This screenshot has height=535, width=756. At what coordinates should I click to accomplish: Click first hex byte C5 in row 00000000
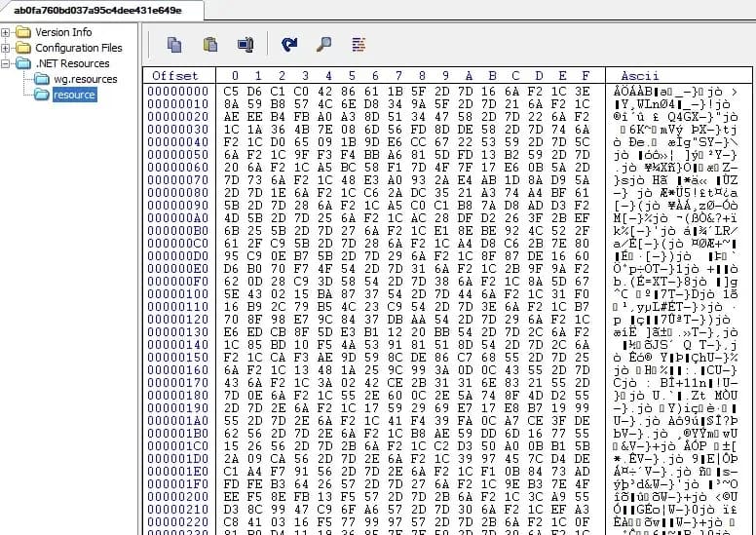pyautogui.click(x=231, y=92)
